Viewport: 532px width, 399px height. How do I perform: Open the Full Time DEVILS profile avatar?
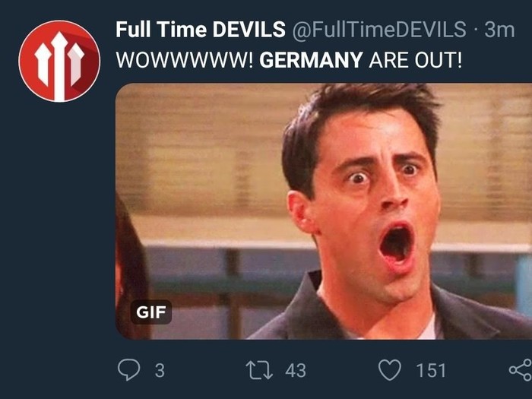[x=59, y=61]
